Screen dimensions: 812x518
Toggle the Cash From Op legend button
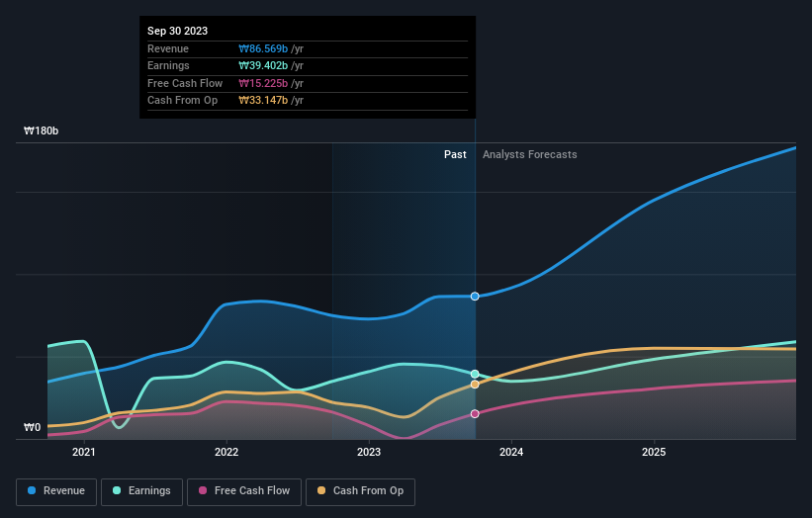pos(360,491)
